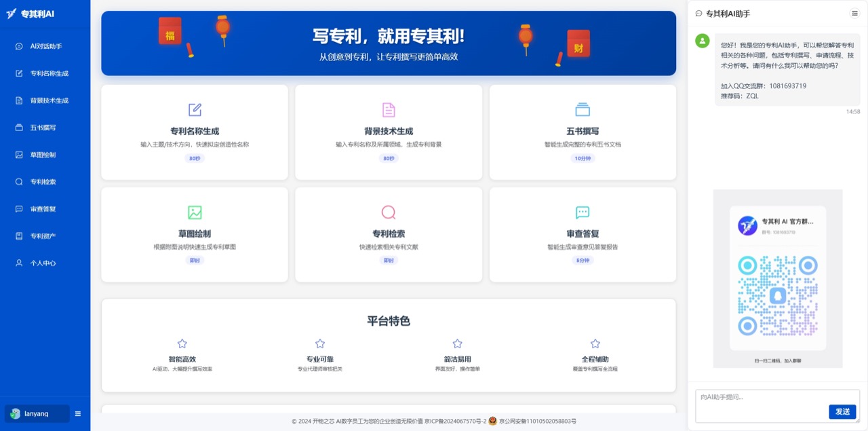
Task: Select 专利资产 in the sidebar menu
Action: (45, 236)
